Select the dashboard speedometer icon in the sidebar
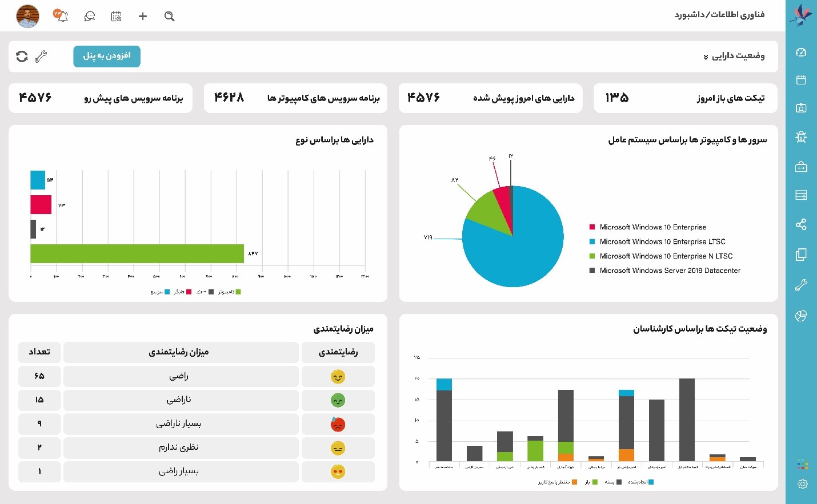The image size is (817, 504). (802, 51)
